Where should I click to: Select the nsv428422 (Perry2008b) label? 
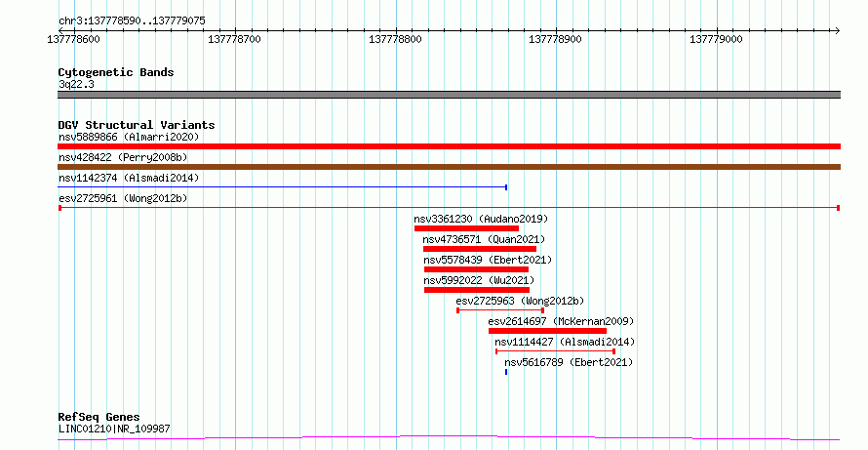click(x=123, y=157)
